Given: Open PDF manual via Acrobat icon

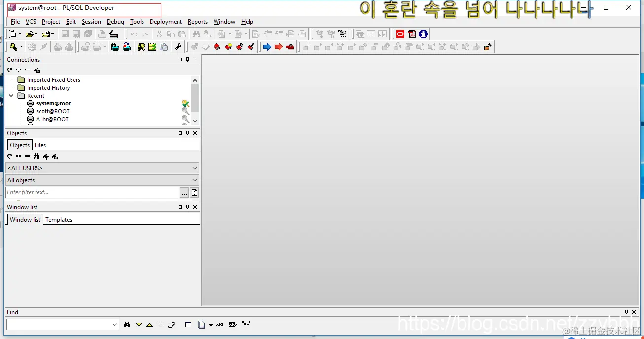Looking at the screenshot, I should 412,34.
